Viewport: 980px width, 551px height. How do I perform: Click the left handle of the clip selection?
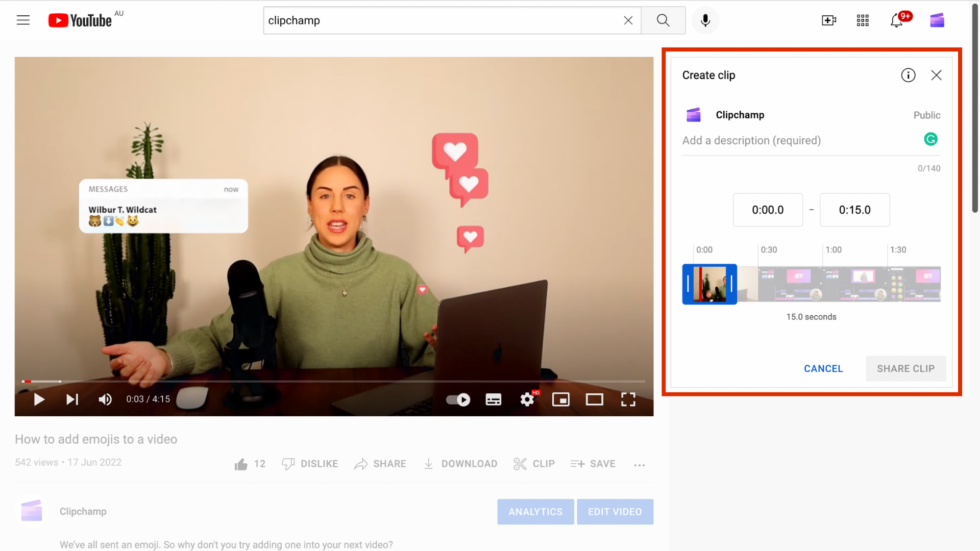(688, 284)
